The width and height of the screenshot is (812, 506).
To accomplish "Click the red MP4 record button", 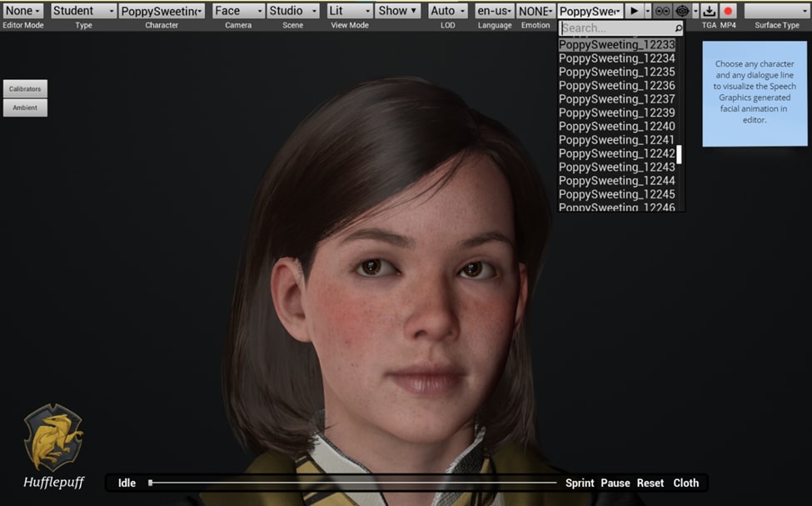I will pyautogui.click(x=728, y=11).
